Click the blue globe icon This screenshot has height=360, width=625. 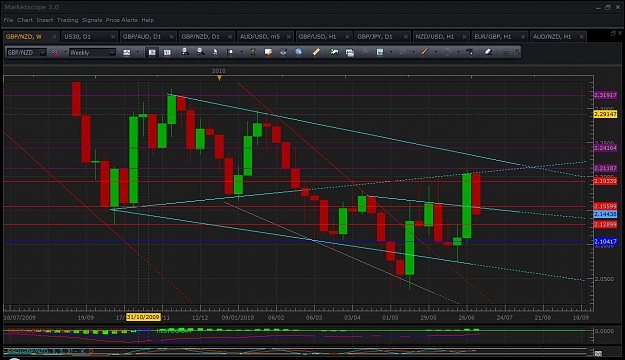(298, 52)
